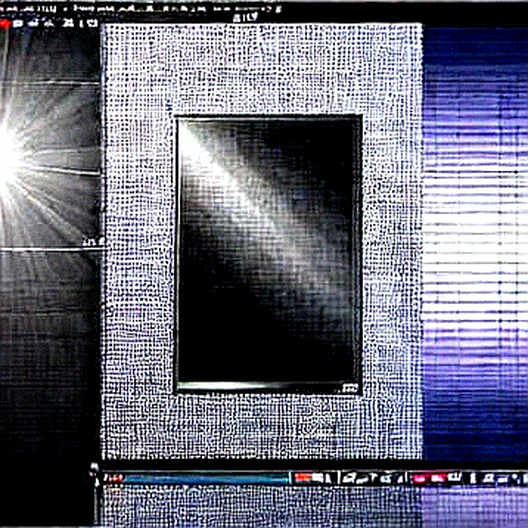
Task: Click the pink-red icon in bottom toolbar
Action: tap(419, 478)
